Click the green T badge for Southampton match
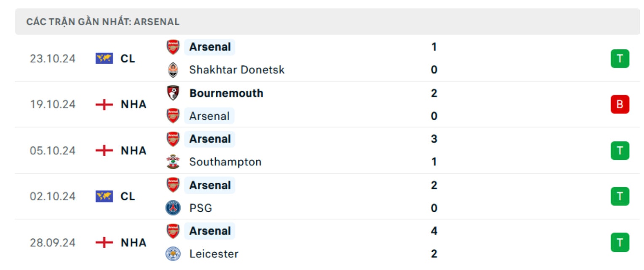 coord(620,151)
